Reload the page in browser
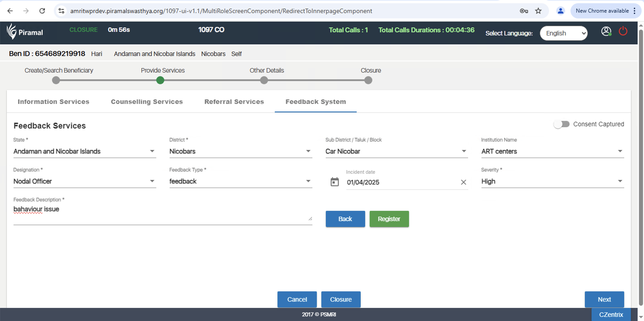 tap(42, 11)
